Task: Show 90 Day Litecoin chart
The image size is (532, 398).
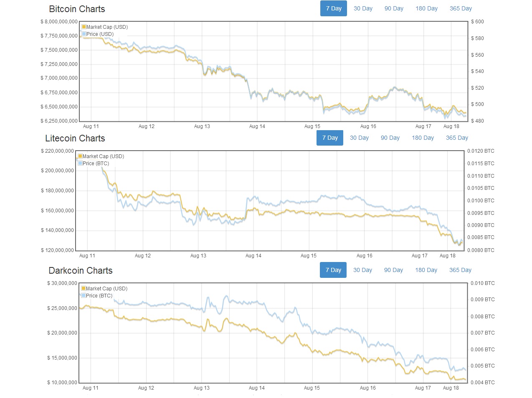Action: [390, 138]
